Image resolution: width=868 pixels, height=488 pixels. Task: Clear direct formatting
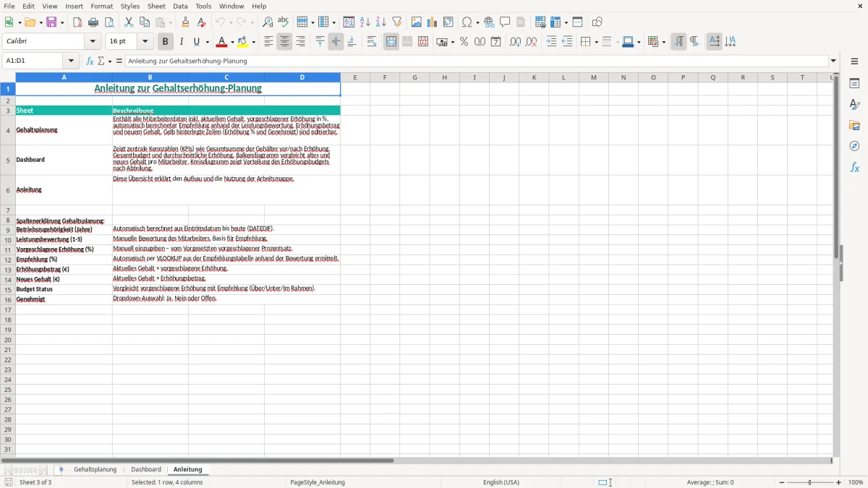pos(202,22)
